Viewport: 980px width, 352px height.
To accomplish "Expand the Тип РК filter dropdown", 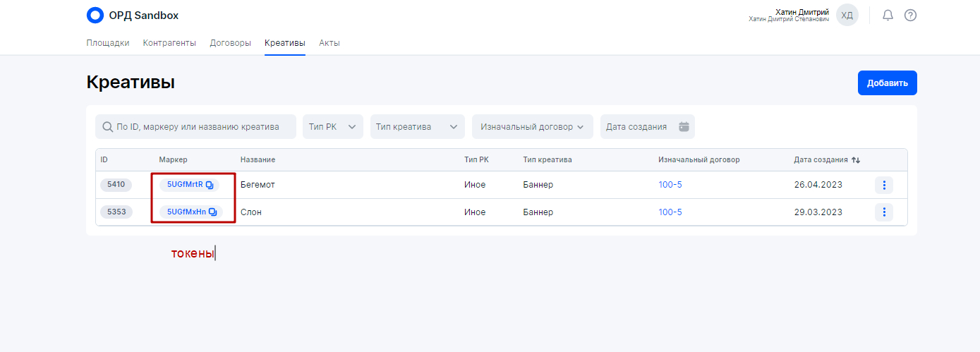I will click(x=333, y=127).
